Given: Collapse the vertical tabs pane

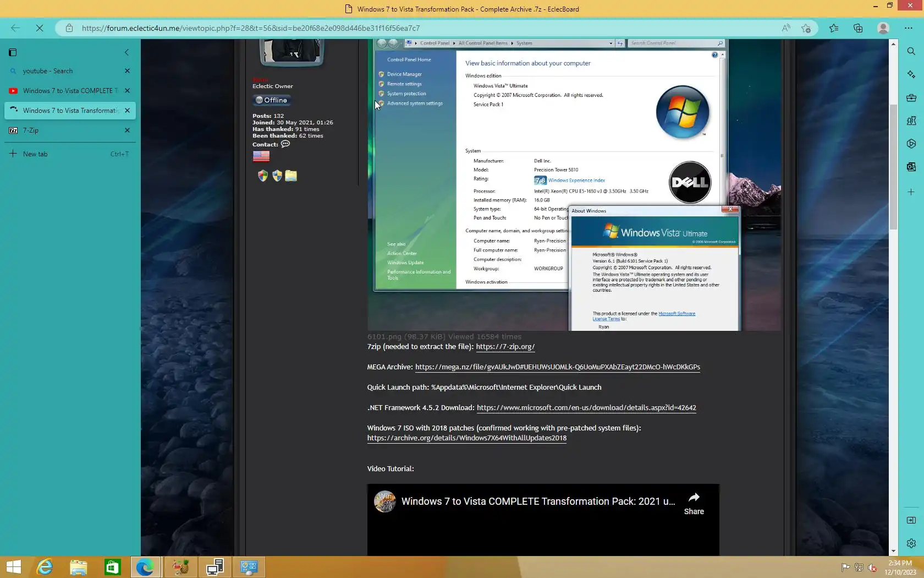Looking at the screenshot, I should tap(127, 52).
